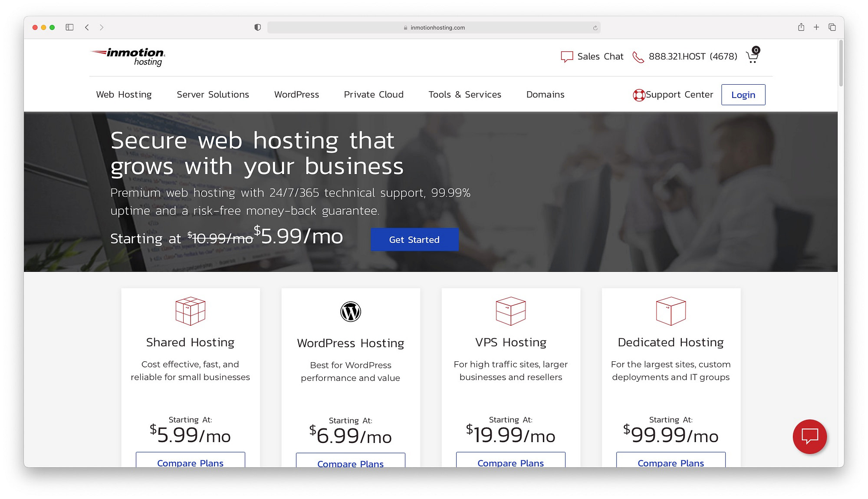Open the shopping cart icon
This screenshot has height=499, width=868.
point(753,56)
